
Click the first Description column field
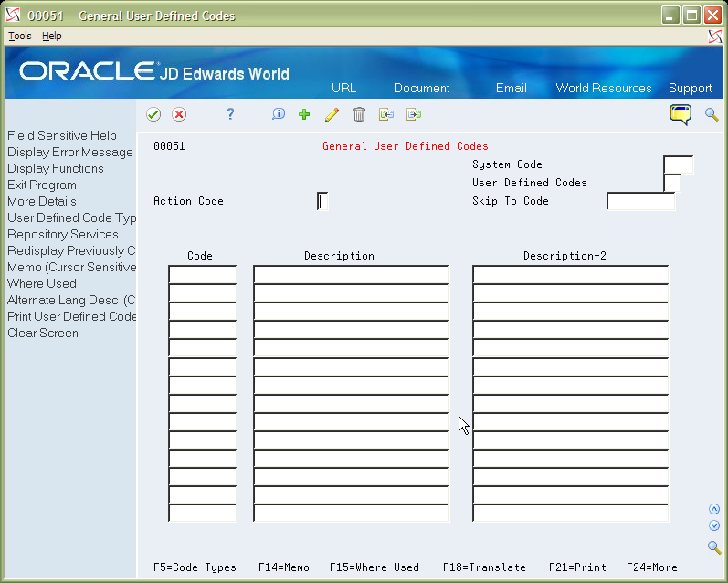(352, 274)
